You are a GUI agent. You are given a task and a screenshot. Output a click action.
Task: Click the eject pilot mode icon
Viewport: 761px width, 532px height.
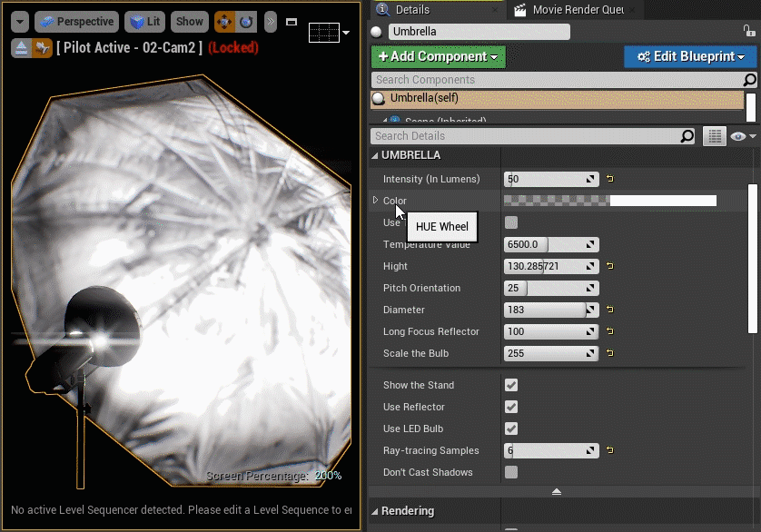[22, 48]
